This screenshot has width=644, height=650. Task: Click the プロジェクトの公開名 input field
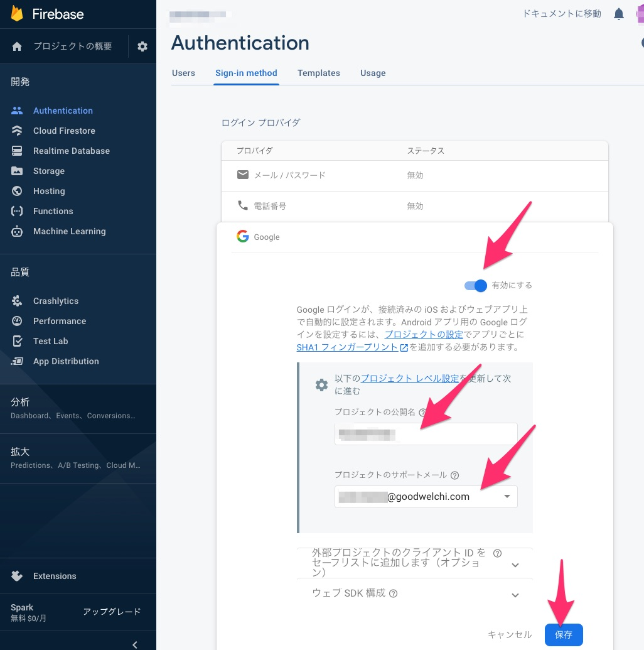click(426, 434)
